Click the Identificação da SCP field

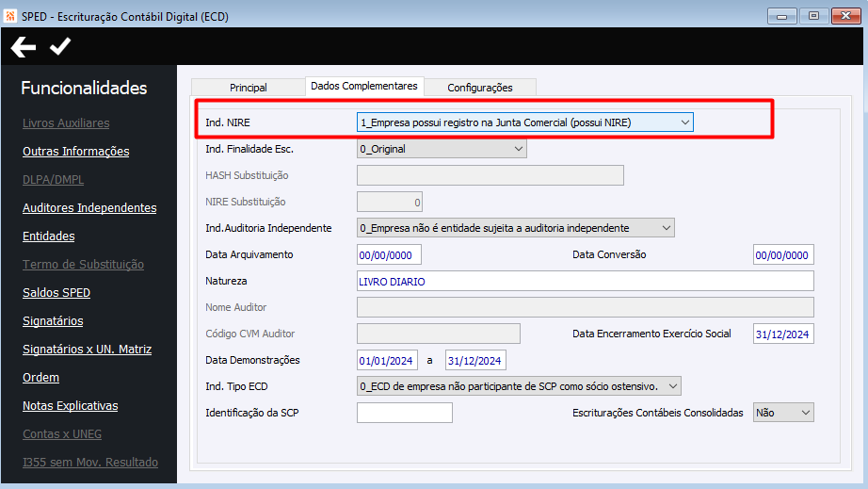405,413
